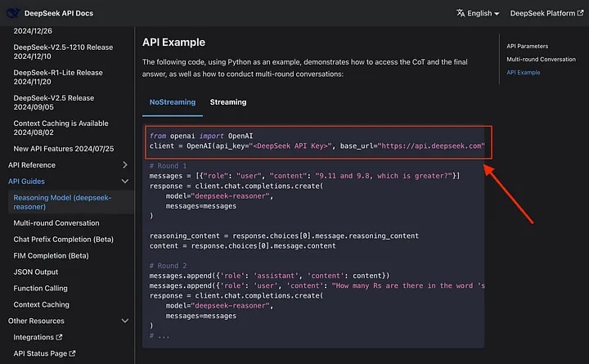Open Integrations external link

(38, 337)
